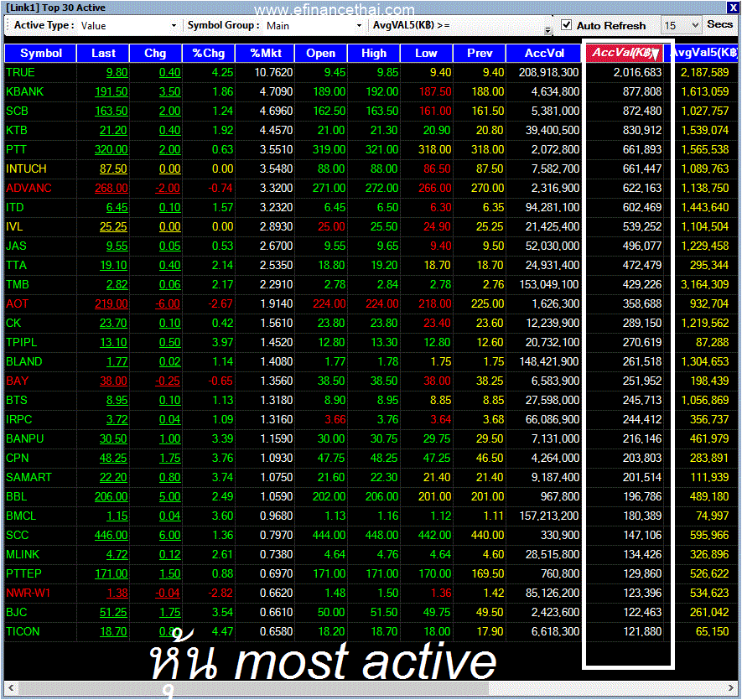
Task: Select the INTUCH symbol
Action: pos(26,169)
